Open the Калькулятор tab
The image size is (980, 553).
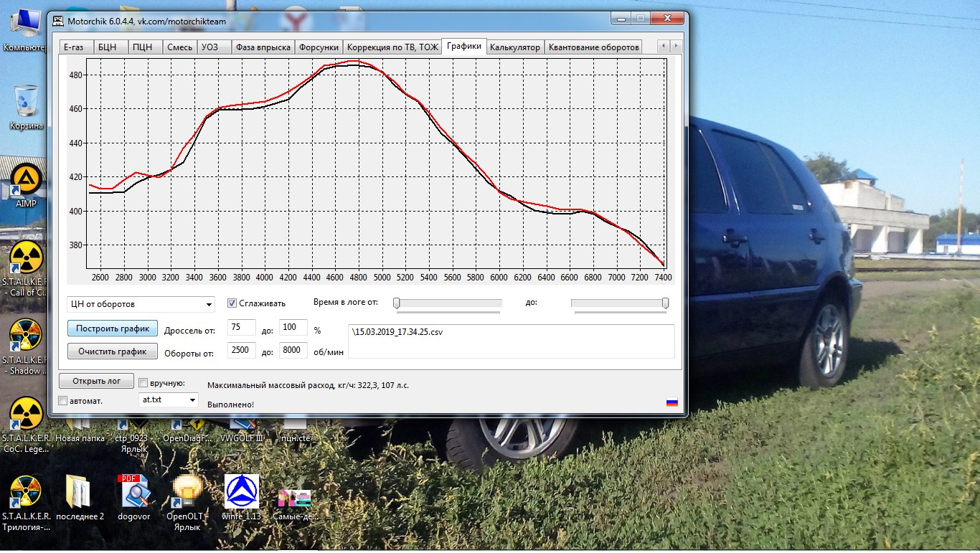pos(515,47)
